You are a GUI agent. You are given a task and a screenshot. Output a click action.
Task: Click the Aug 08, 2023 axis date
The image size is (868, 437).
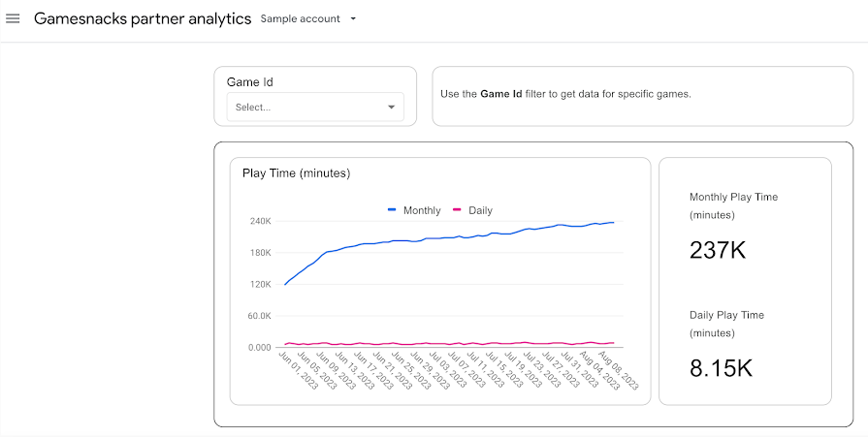click(618, 370)
